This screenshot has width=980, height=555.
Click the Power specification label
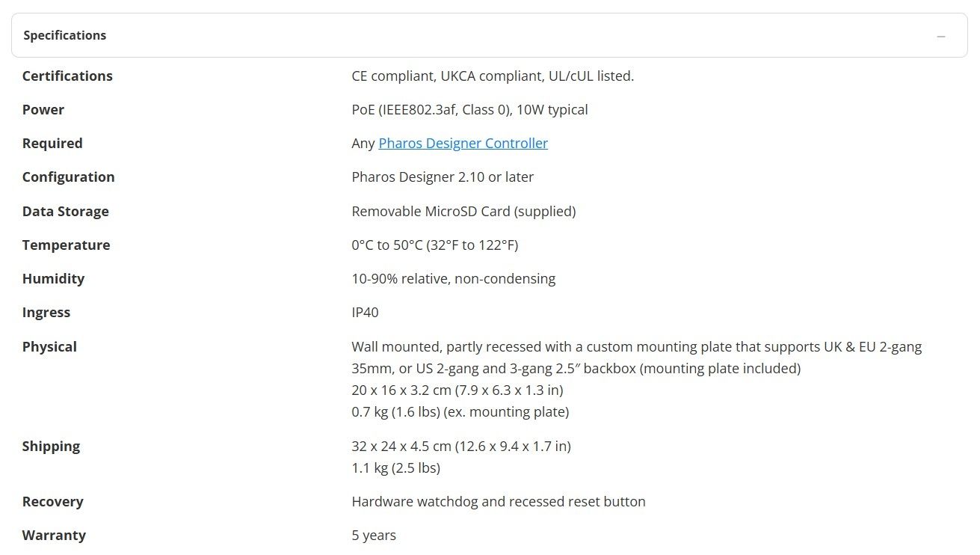click(43, 109)
